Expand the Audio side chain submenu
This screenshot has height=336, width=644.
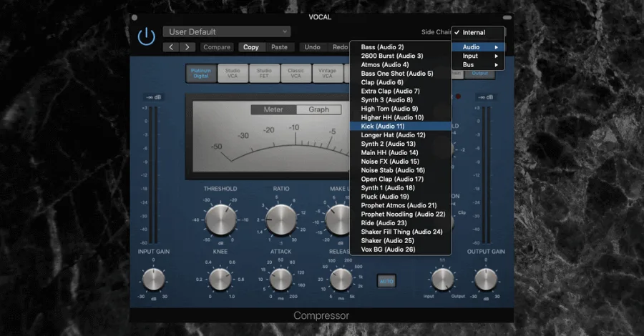[x=478, y=47]
